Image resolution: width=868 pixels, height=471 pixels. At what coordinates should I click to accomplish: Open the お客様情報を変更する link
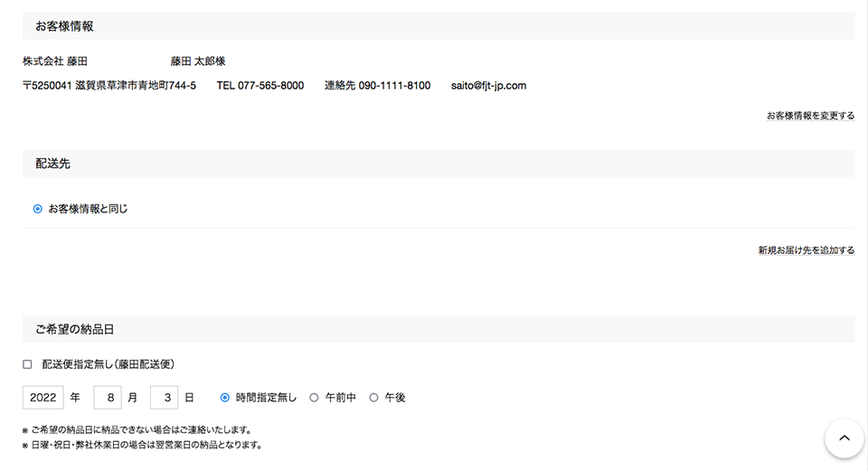point(810,116)
